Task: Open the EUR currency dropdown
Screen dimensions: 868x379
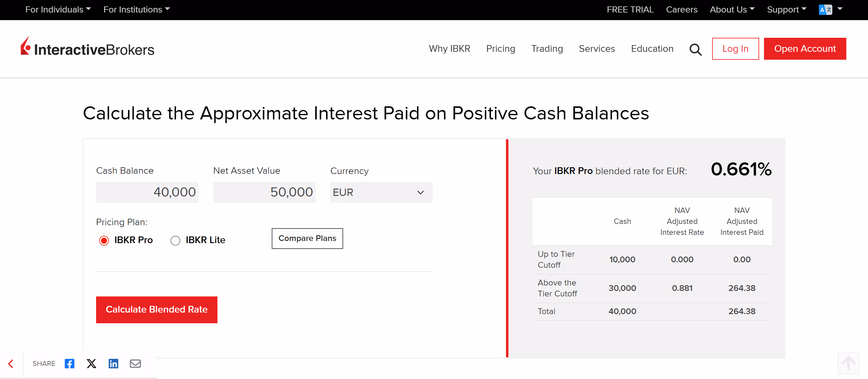Action: point(381,192)
